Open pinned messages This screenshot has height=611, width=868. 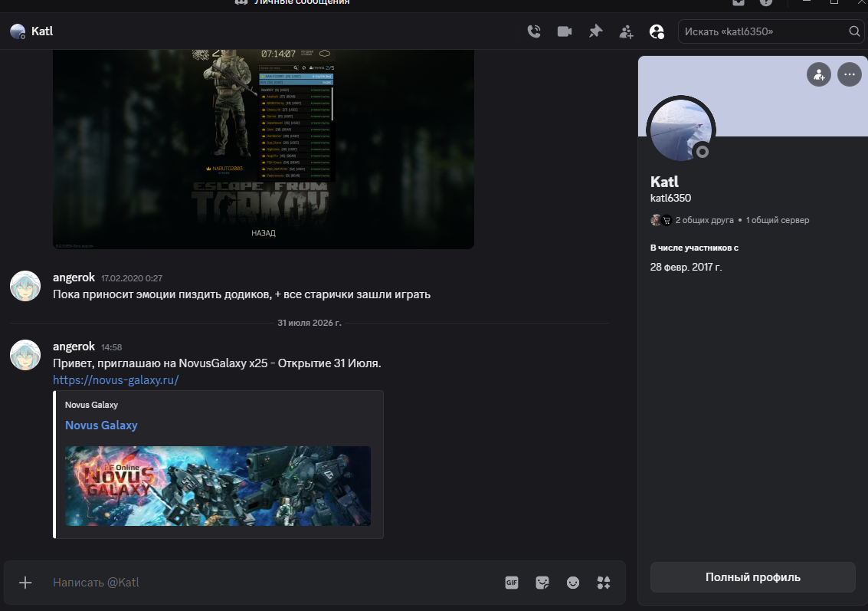click(595, 31)
